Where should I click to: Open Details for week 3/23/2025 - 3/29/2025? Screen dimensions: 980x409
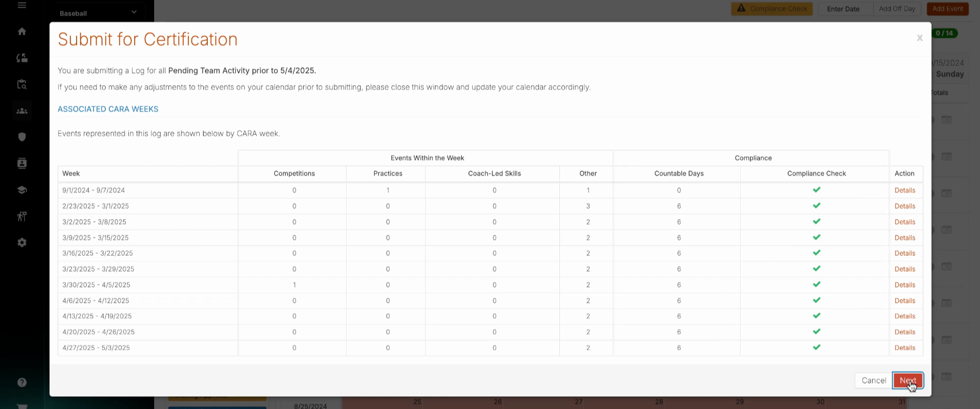coord(905,269)
